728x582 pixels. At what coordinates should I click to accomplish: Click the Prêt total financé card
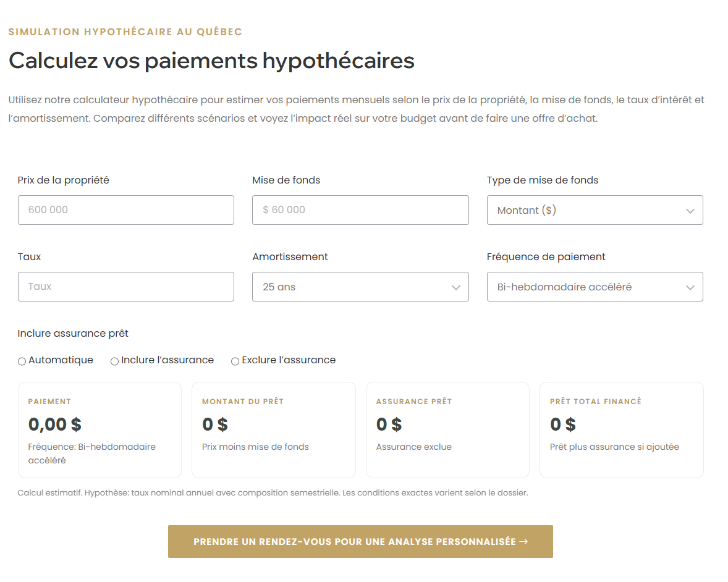(x=621, y=429)
